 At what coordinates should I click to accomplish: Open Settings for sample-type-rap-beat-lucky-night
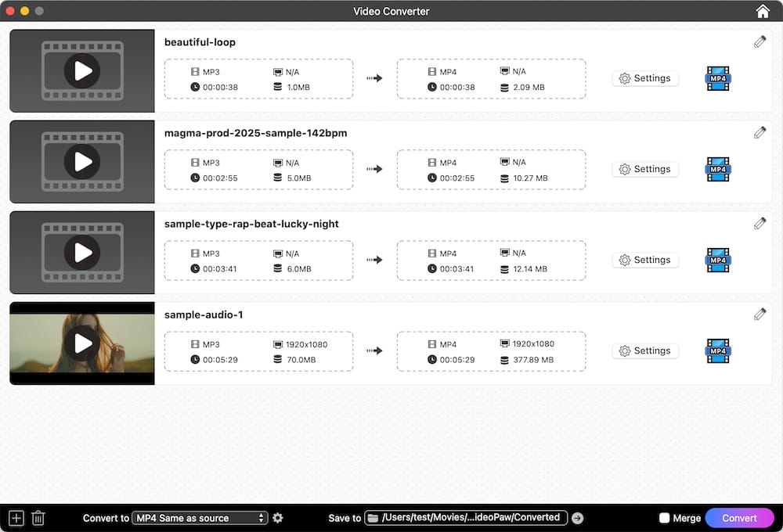coord(645,259)
